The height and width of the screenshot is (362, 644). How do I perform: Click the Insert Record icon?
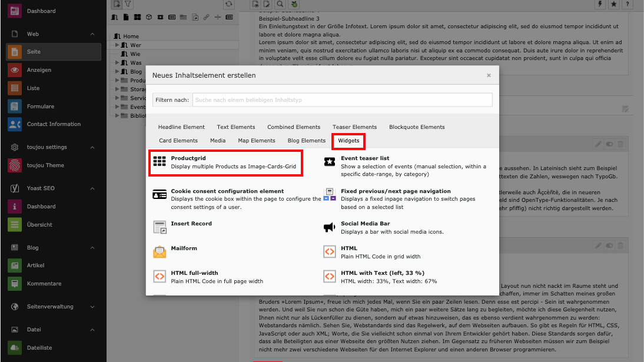click(160, 227)
